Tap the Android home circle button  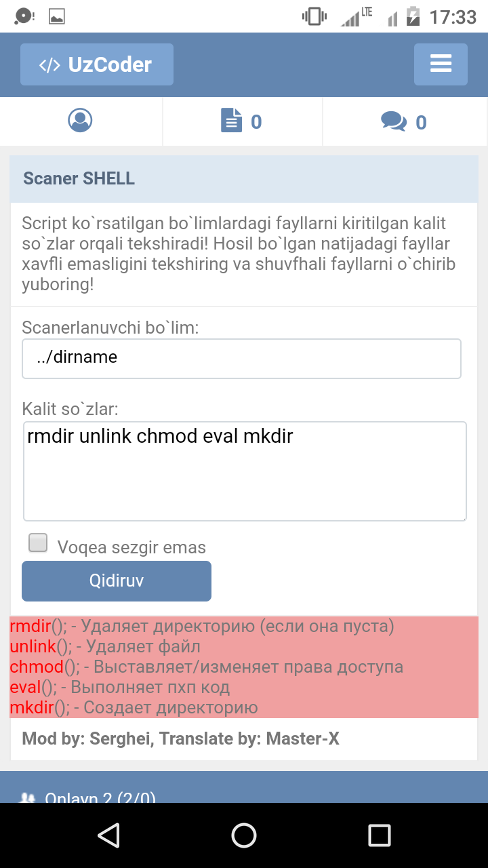coord(244,835)
